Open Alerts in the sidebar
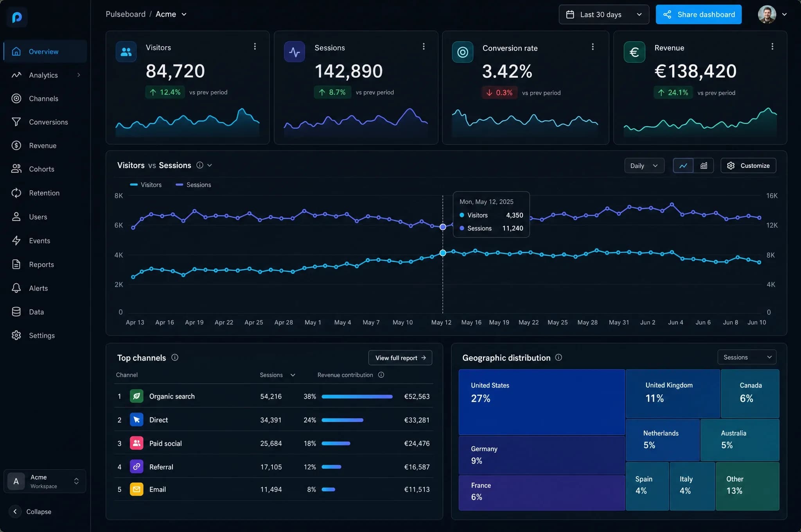This screenshot has height=532, width=801. (x=45, y=288)
